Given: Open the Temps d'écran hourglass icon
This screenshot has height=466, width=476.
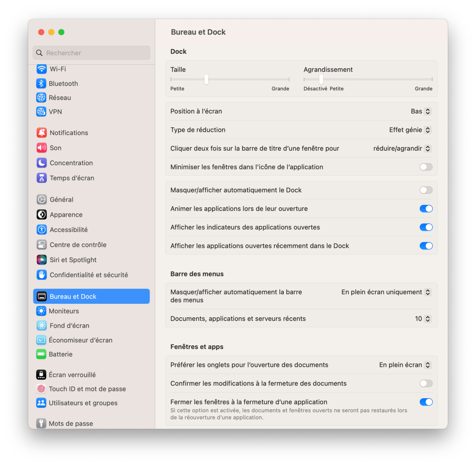Looking at the screenshot, I should (42, 178).
